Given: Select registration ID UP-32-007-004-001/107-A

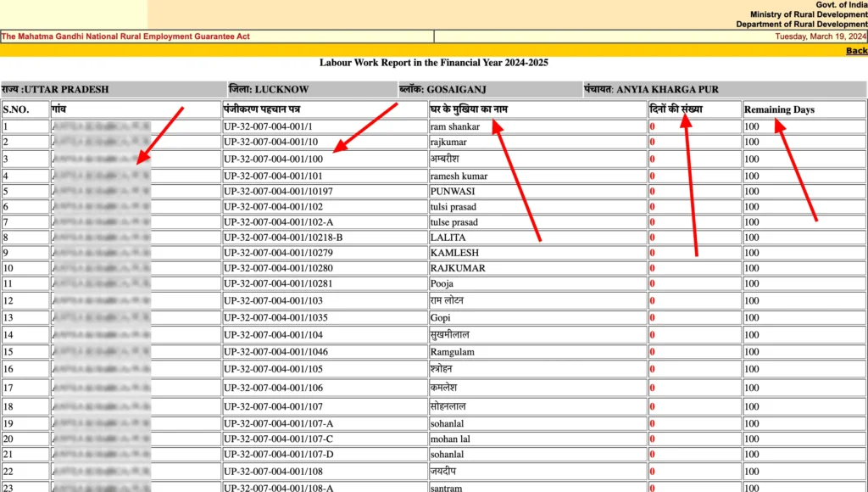Looking at the screenshot, I should click(279, 423).
